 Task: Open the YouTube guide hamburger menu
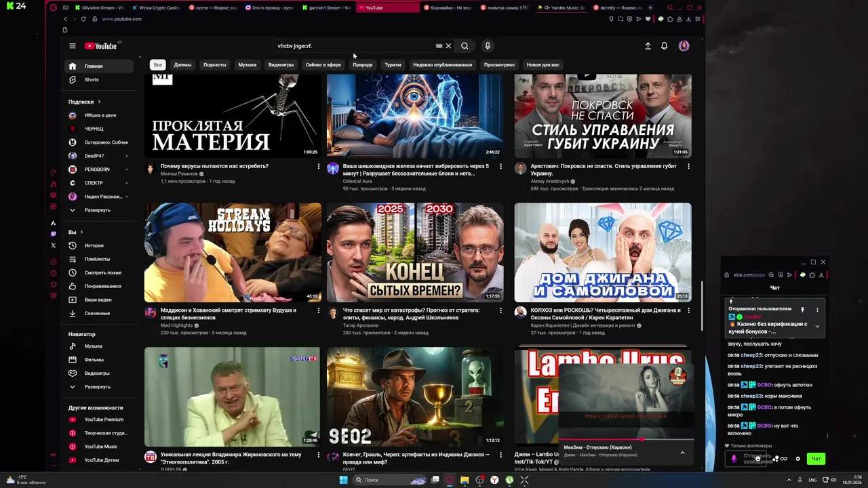[x=73, y=46]
